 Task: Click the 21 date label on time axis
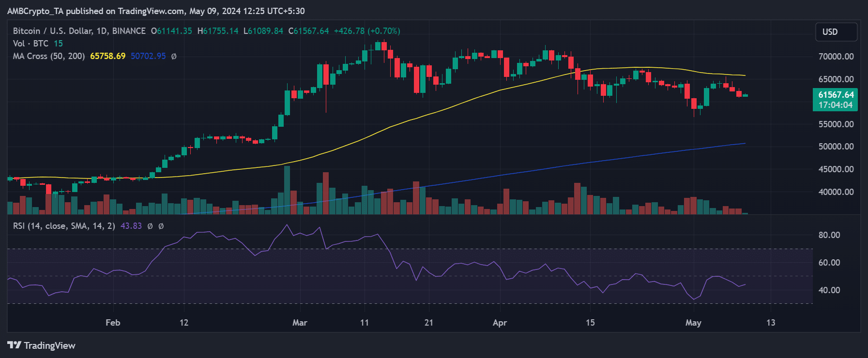(429, 323)
